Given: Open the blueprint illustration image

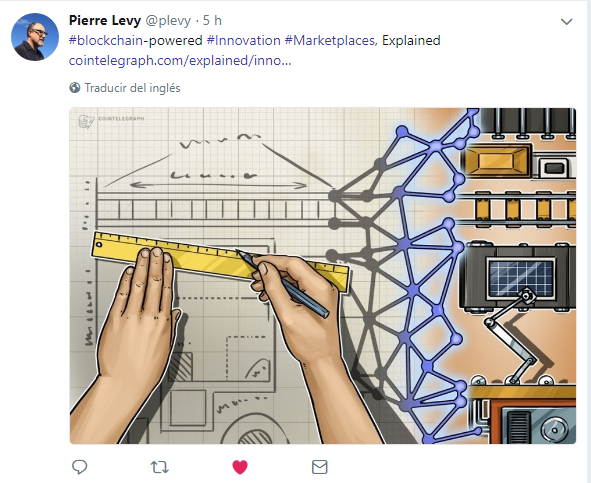Looking at the screenshot, I should point(323,276).
